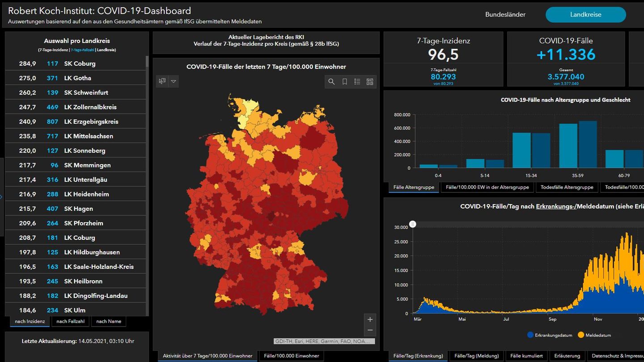Open Fälle/100.000 Einwohner map tab
644x362 pixels.
coord(292,356)
